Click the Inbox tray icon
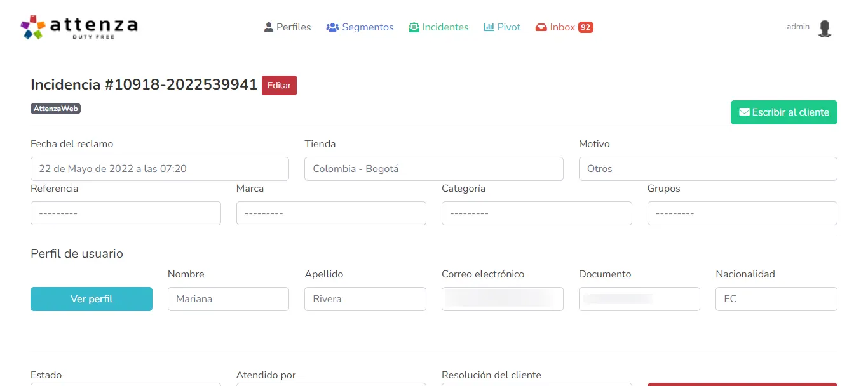This screenshot has height=386, width=868. point(541,27)
